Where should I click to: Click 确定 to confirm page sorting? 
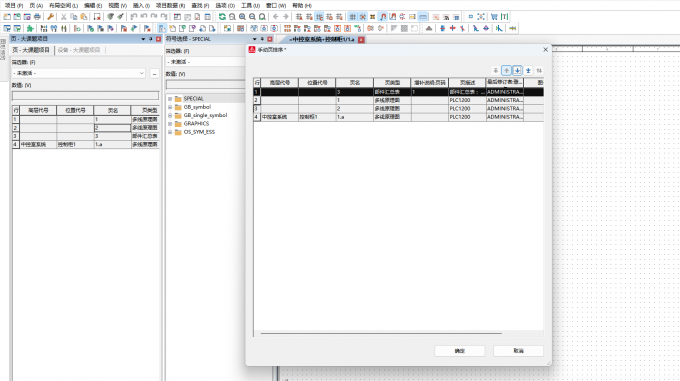click(460, 351)
